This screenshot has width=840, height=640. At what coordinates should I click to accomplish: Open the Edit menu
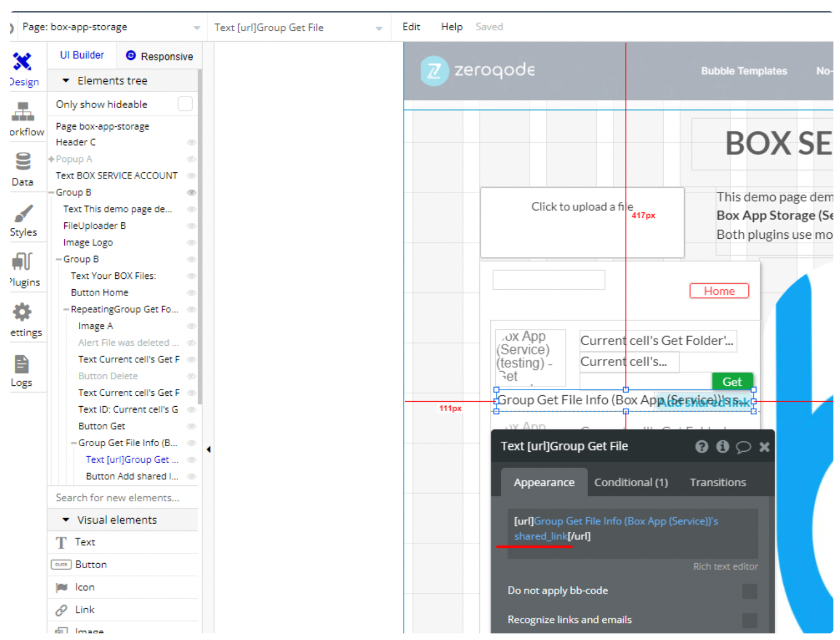pos(411,27)
